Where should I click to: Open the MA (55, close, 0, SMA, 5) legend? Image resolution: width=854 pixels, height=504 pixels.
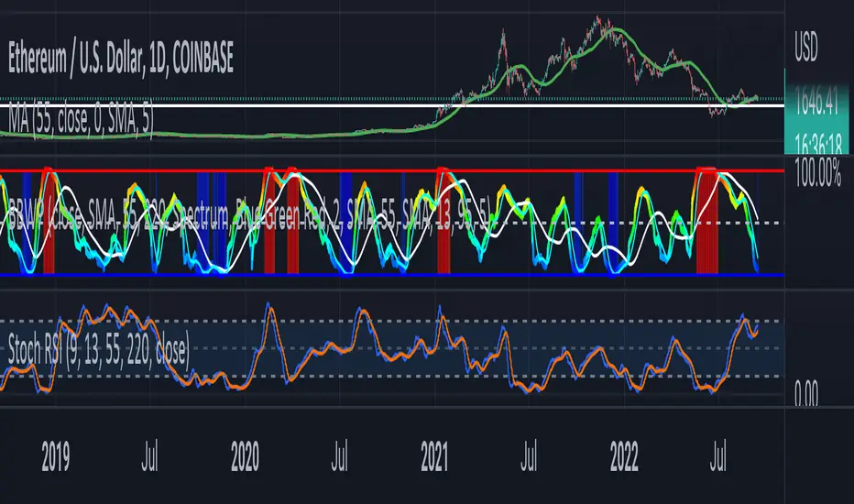click(x=82, y=119)
